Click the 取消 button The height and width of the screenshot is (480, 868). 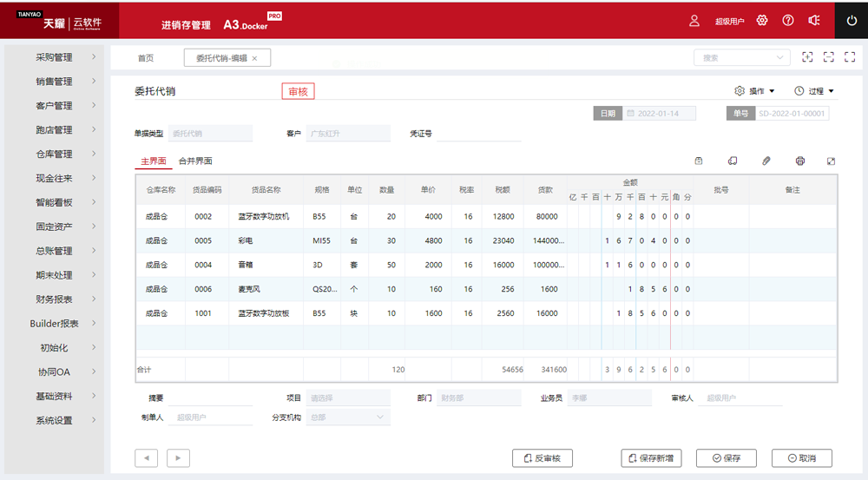[x=801, y=458]
